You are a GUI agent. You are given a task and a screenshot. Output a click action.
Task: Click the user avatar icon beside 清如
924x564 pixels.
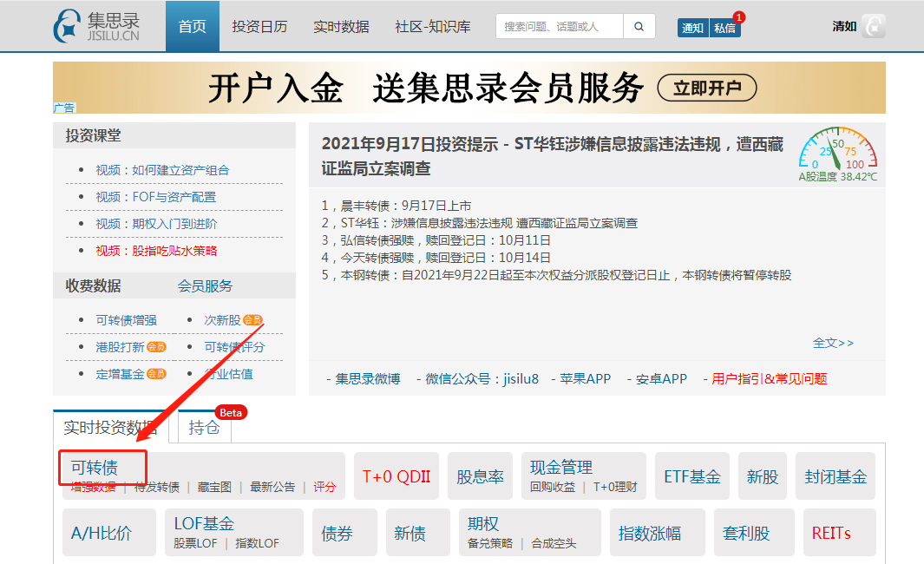(x=873, y=26)
